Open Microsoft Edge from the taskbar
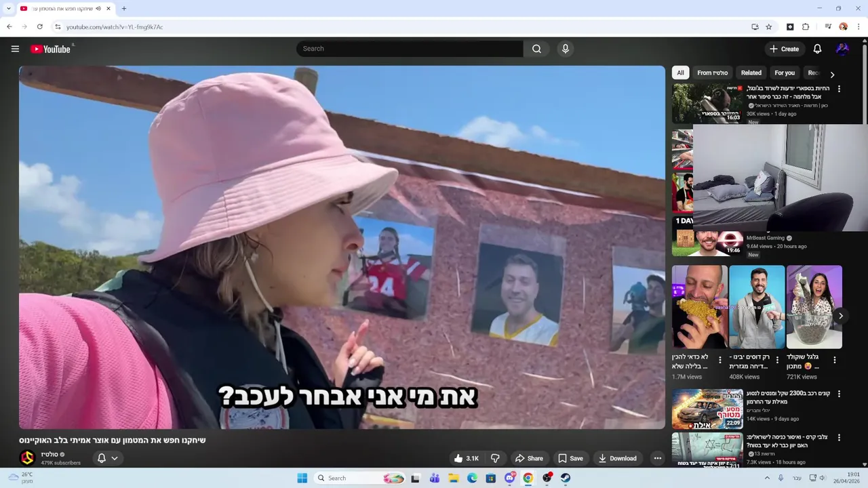The width and height of the screenshot is (868, 488). tap(472, 478)
